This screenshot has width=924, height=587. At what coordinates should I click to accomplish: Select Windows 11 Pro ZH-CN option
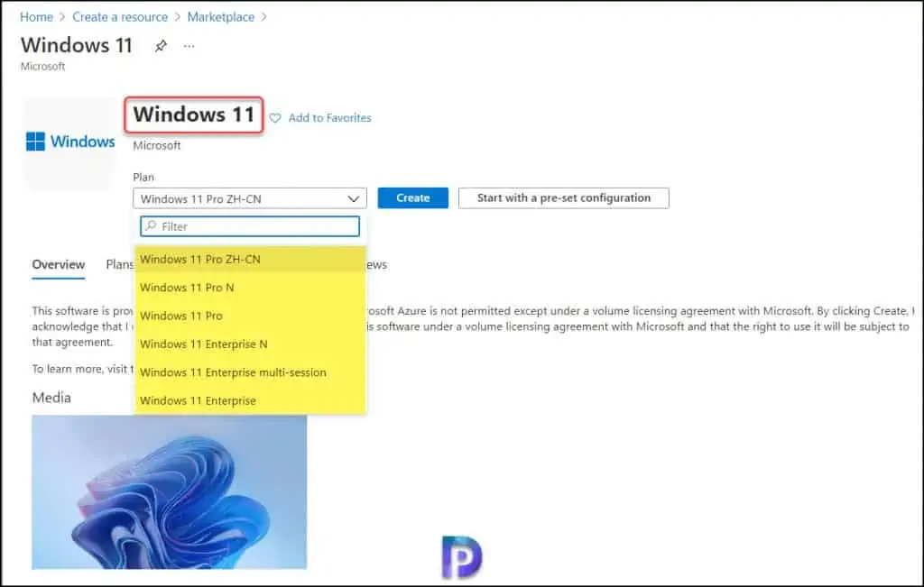tap(251, 259)
